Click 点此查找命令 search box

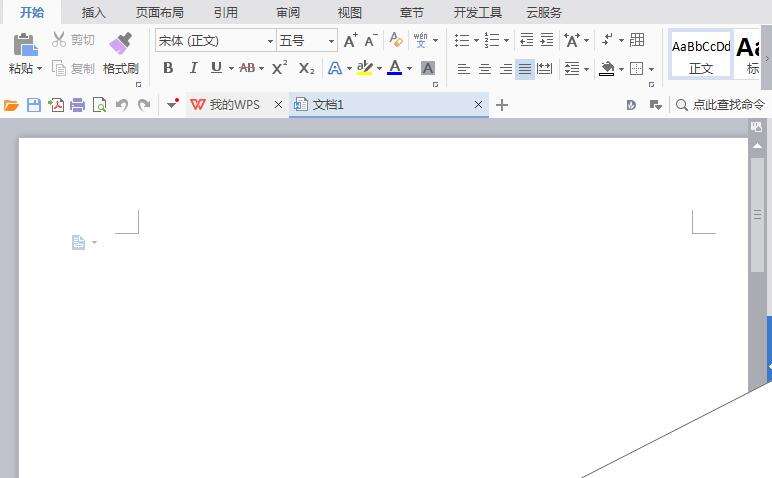point(721,104)
